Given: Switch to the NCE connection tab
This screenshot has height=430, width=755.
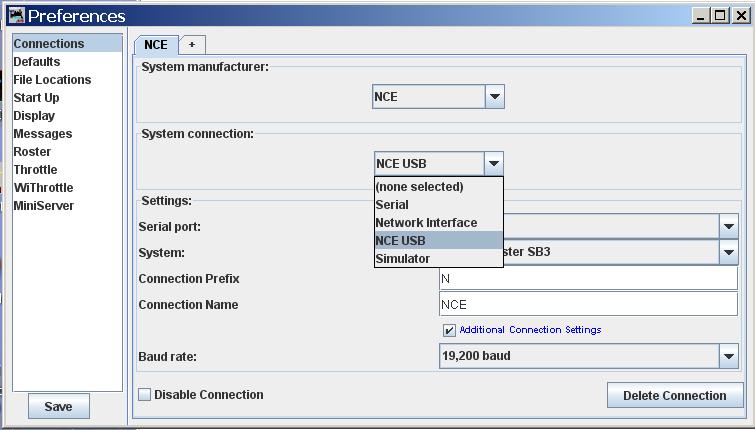Looking at the screenshot, I should (x=156, y=45).
